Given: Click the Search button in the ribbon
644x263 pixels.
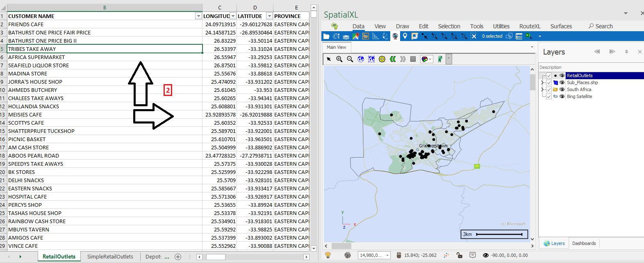Looking at the screenshot, I should (601, 26).
